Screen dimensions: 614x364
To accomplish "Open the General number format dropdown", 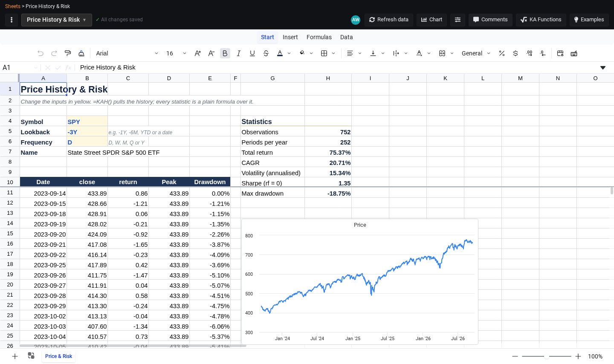I will tap(476, 53).
